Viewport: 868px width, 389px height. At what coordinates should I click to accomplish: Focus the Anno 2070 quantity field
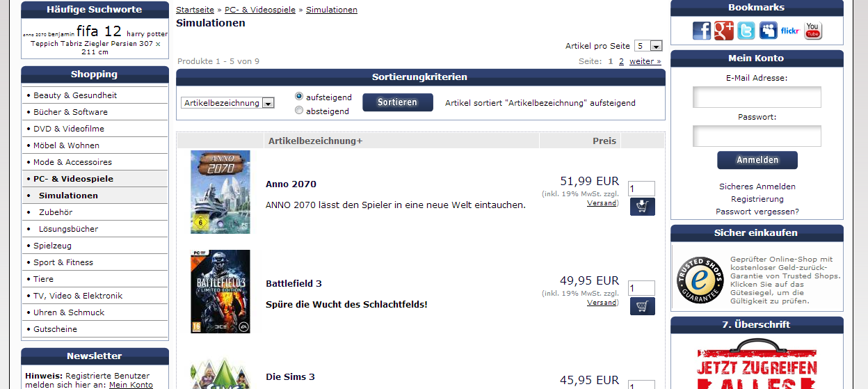pyautogui.click(x=641, y=189)
